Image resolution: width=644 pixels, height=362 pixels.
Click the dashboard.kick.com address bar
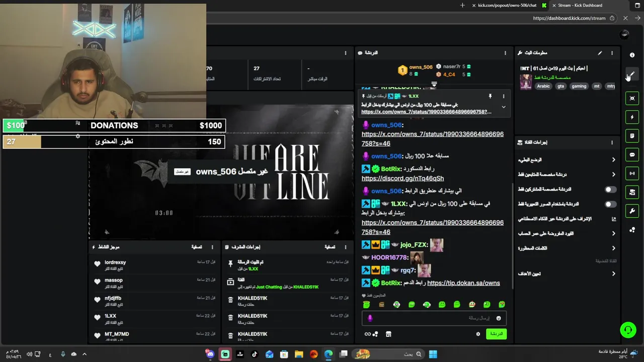pyautogui.click(x=569, y=18)
